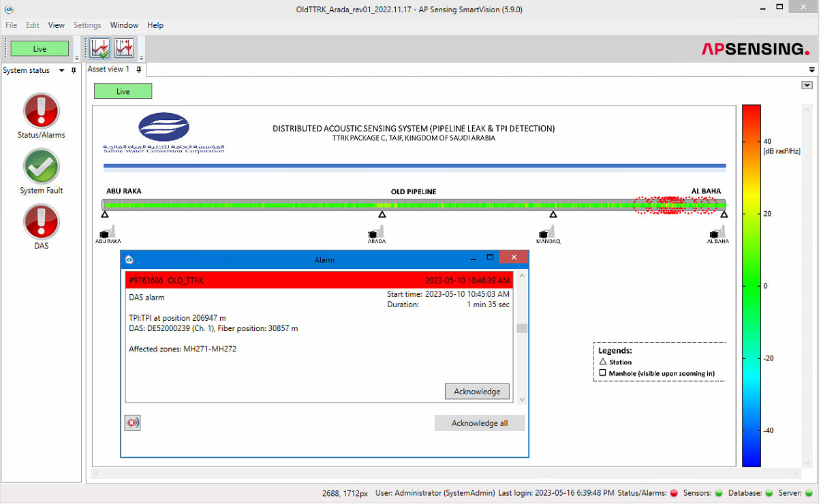
Task: Open the View menu
Action: [57, 25]
